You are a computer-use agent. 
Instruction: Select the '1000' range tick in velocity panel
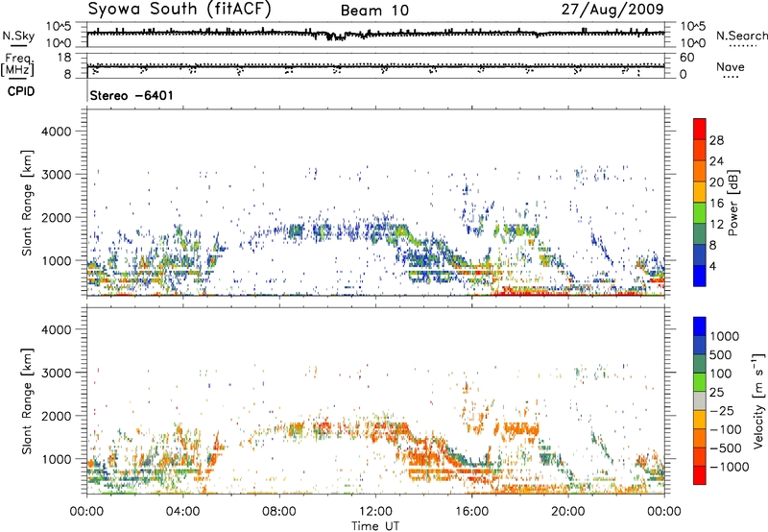tap(56, 459)
